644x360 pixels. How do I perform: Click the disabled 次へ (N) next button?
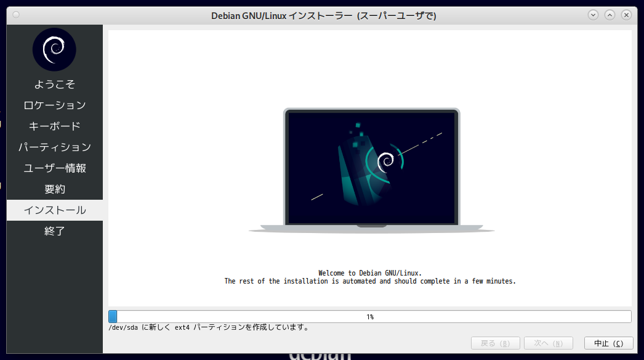549,343
